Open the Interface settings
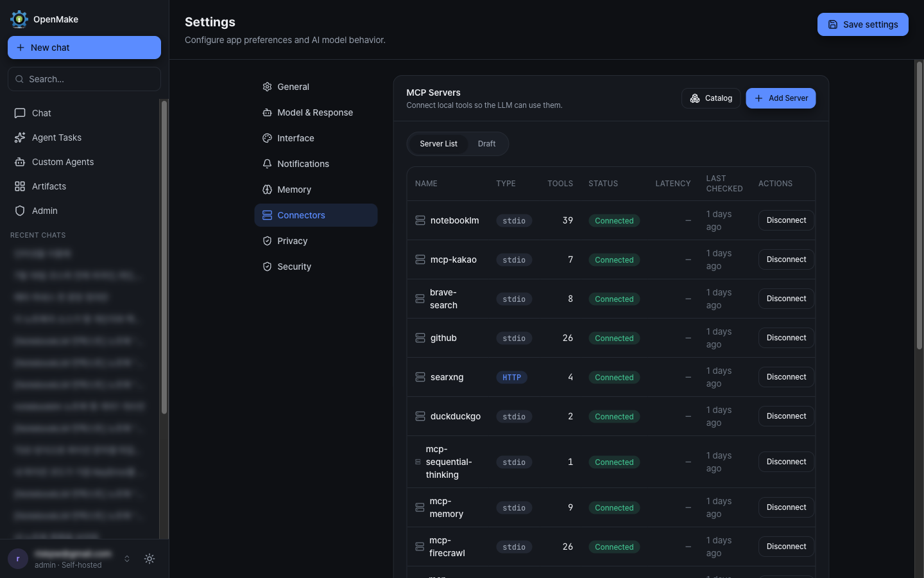This screenshot has height=578, width=924. [316, 138]
